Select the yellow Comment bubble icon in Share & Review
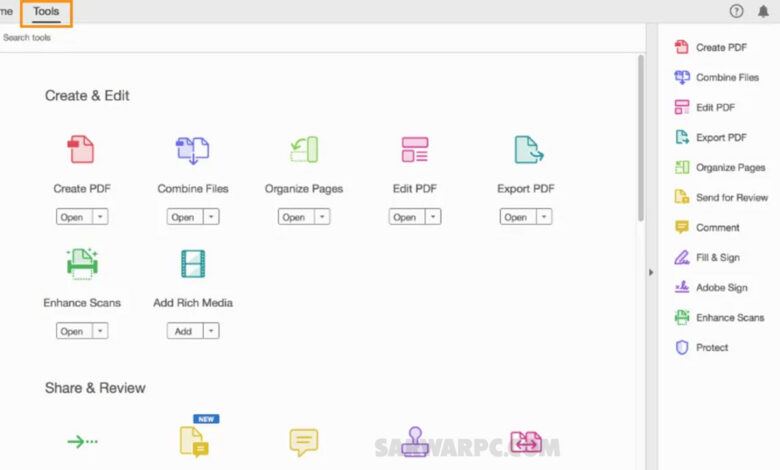Image resolution: width=780 pixels, height=470 pixels. click(304, 442)
